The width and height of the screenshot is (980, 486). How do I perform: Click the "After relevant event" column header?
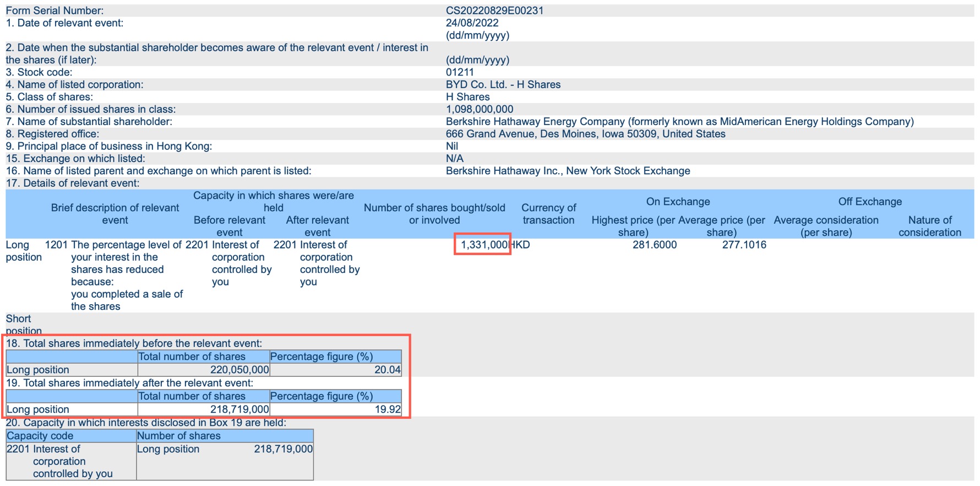(318, 226)
